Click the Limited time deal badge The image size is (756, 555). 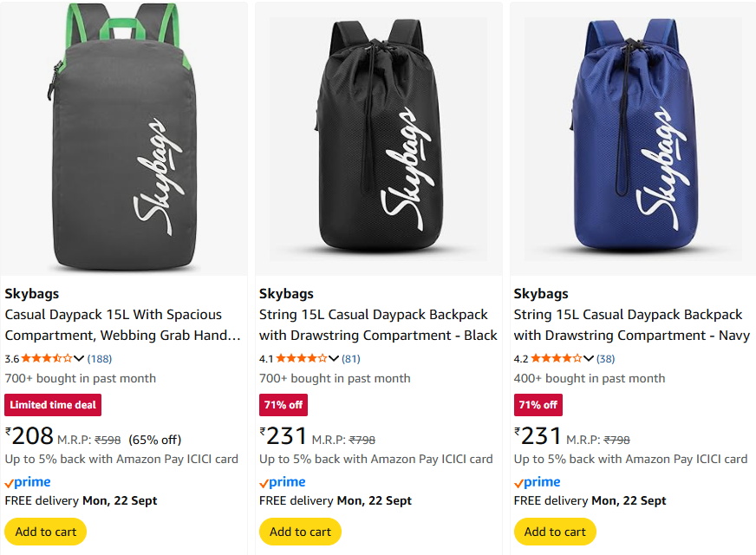tap(53, 405)
